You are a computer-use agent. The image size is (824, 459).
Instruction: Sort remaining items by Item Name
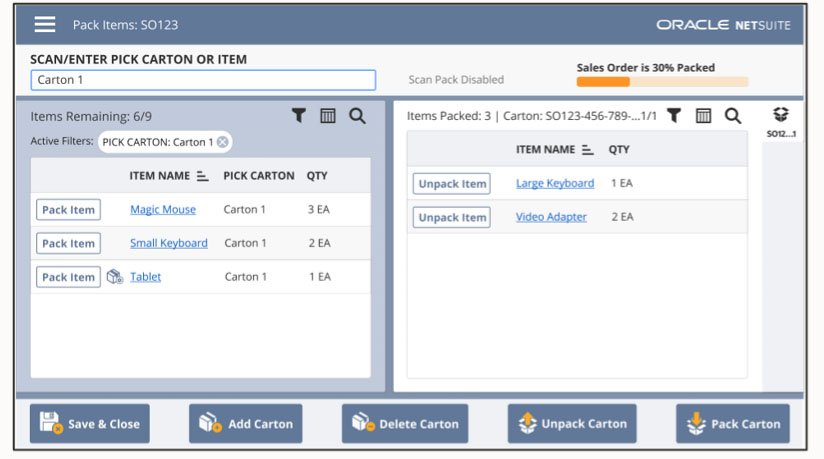202,176
